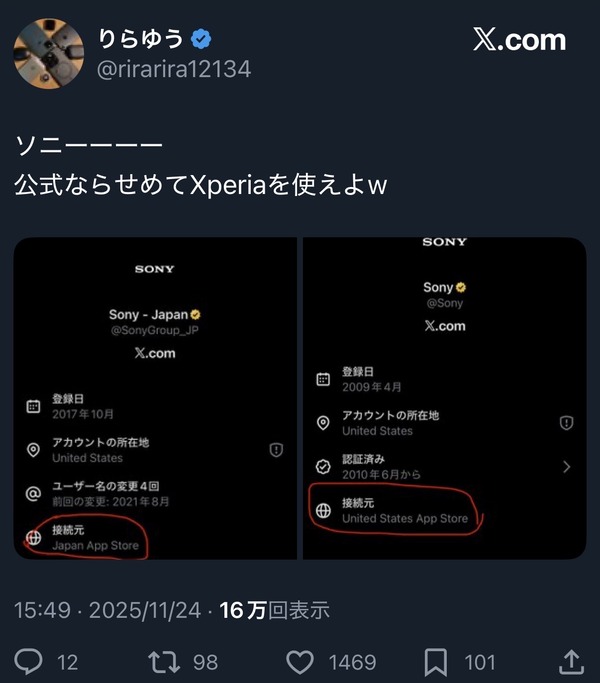Open the @rirarira12134 handle link

click(x=174, y=69)
